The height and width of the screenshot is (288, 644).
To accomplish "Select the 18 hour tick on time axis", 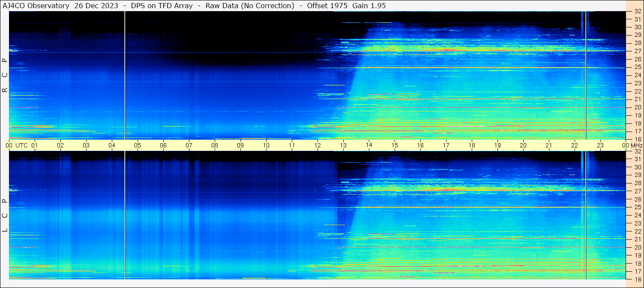I will click(472, 145).
